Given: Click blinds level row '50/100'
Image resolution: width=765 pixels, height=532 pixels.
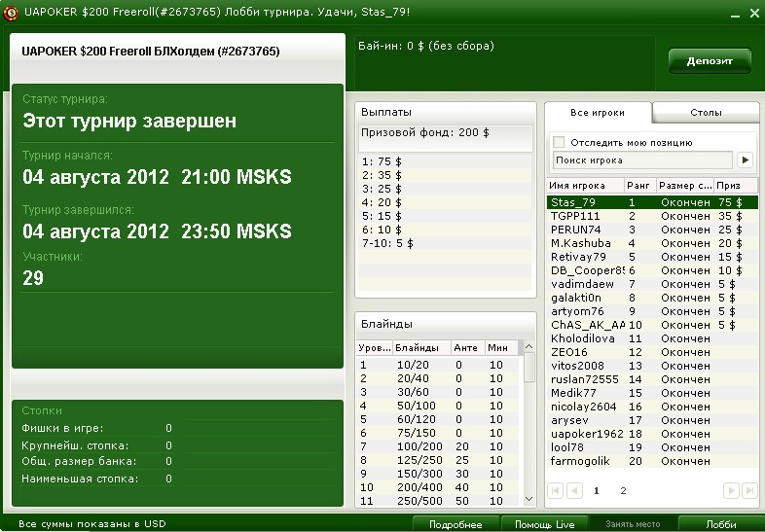Looking at the screenshot, I should pos(438,406).
